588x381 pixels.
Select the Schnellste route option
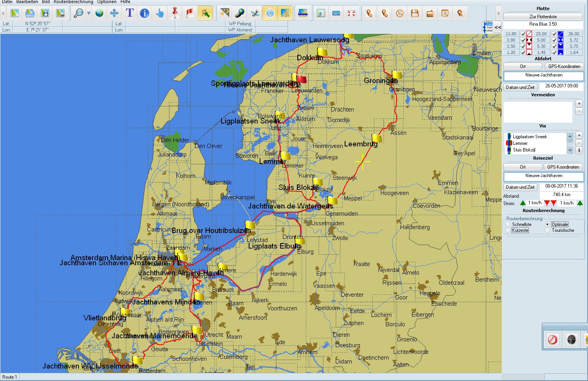[508, 224]
